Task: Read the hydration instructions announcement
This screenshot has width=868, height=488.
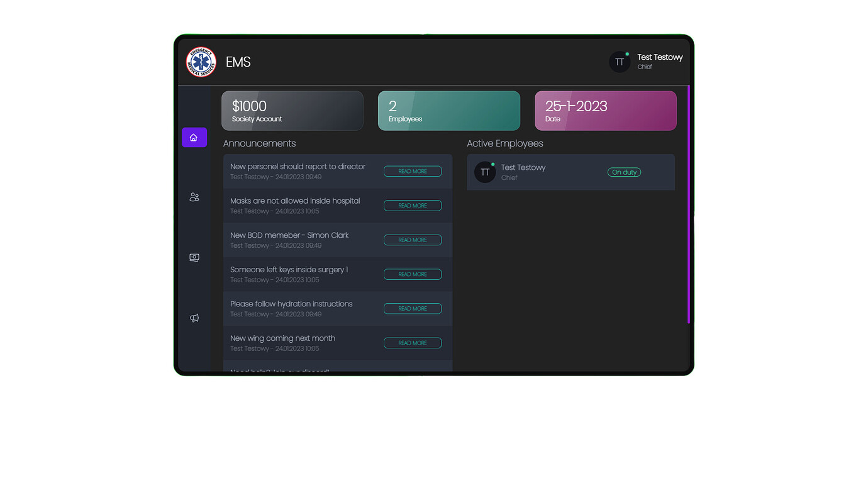Action: [x=412, y=308]
